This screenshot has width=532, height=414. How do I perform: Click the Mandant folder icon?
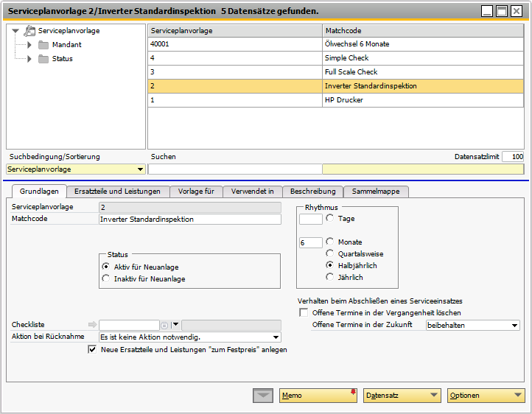[x=43, y=45]
